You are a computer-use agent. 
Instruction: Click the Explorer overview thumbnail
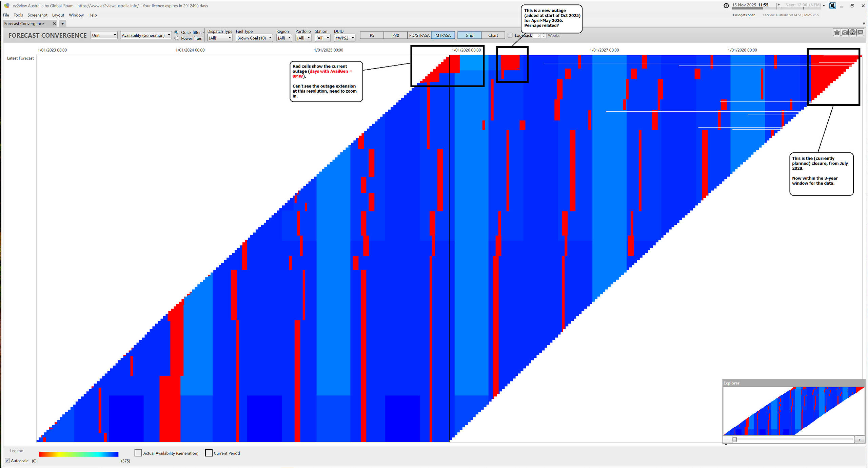click(793, 411)
